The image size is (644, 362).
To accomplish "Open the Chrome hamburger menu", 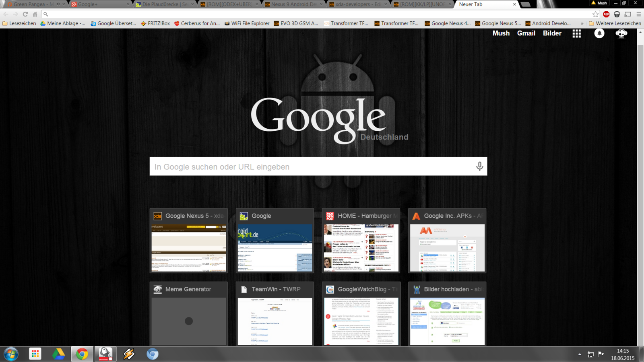I will coord(638,14).
